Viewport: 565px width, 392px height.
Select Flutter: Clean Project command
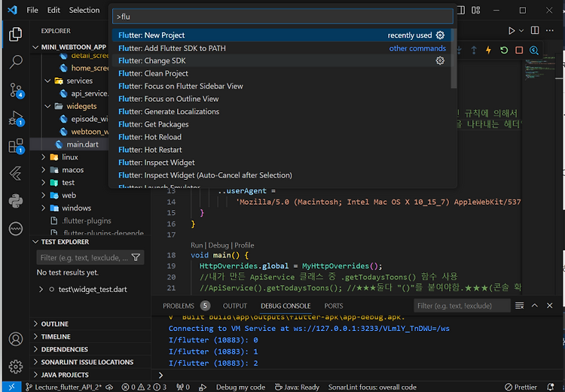pyautogui.click(x=282, y=74)
